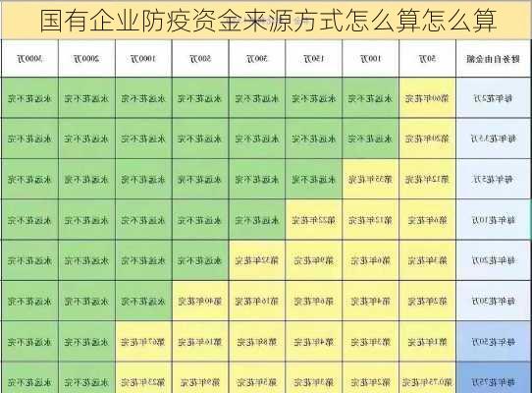Select 永远花不完 in 每年花5万 row, 150万 column
The image size is (532, 393).
coord(314,179)
